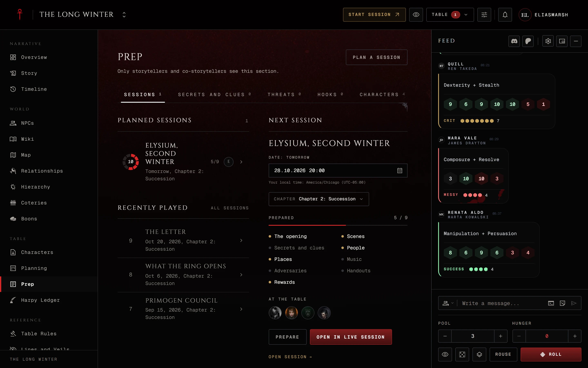
Task: Toggle 'Music' prepared item
Action: tap(352, 259)
